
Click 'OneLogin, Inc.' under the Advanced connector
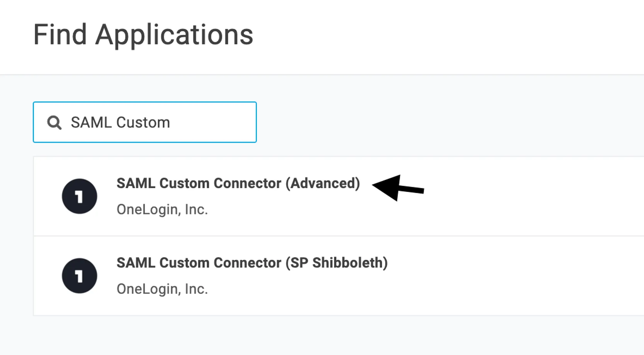coord(162,210)
